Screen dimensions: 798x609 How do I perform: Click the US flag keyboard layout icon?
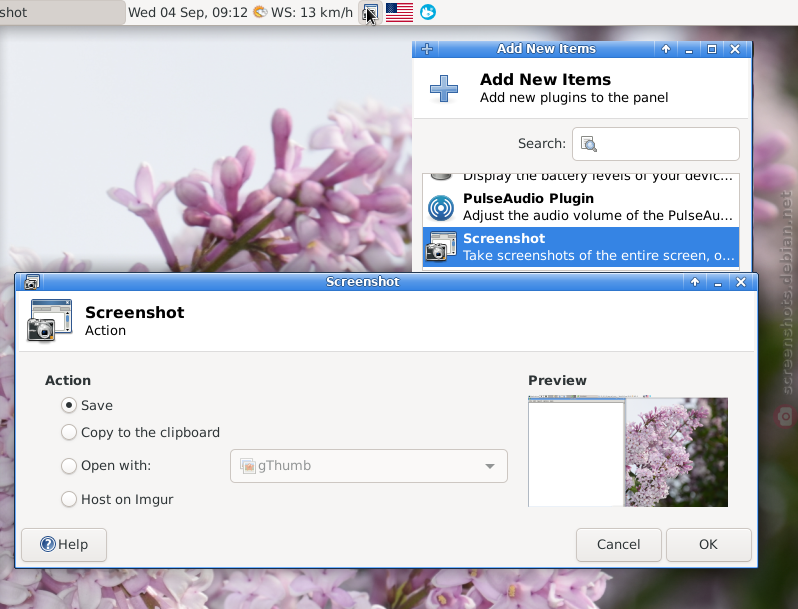coord(400,12)
